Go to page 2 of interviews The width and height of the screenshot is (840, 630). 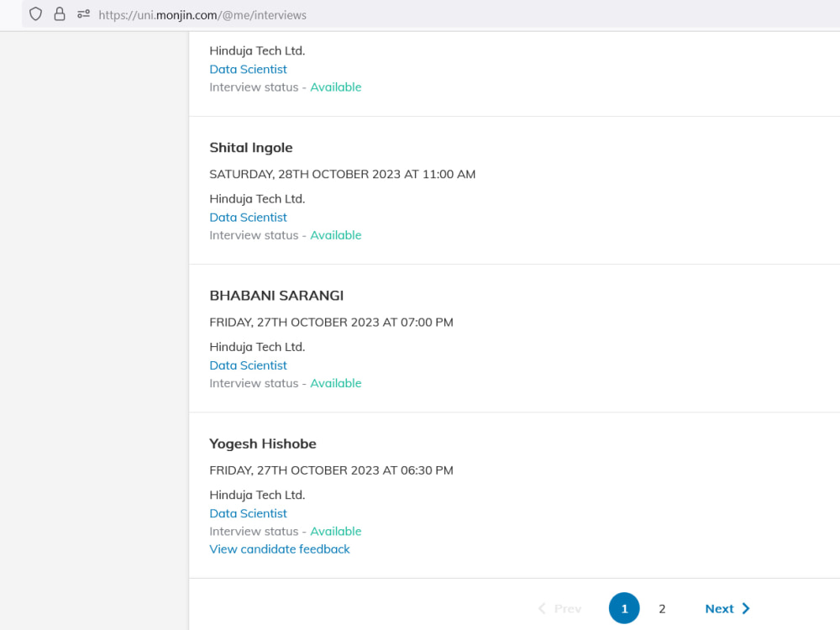pos(662,608)
